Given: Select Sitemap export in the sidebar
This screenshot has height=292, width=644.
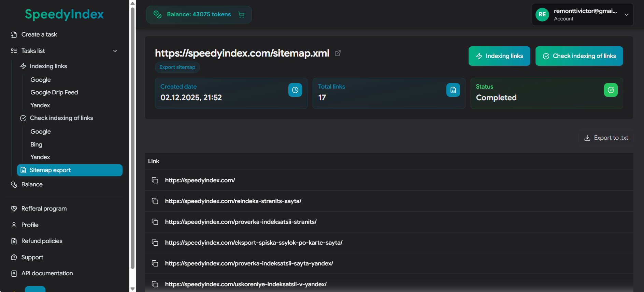Looking at the screenshot, I should pyautogui.click(x=70, y=170).
